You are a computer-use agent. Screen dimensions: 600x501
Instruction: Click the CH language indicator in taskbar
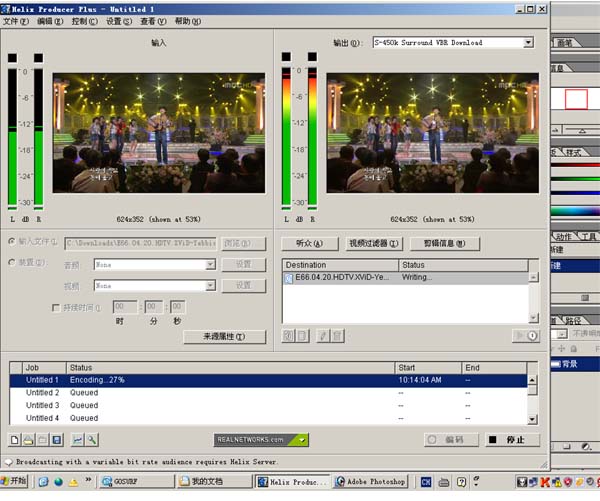[426, 482]
